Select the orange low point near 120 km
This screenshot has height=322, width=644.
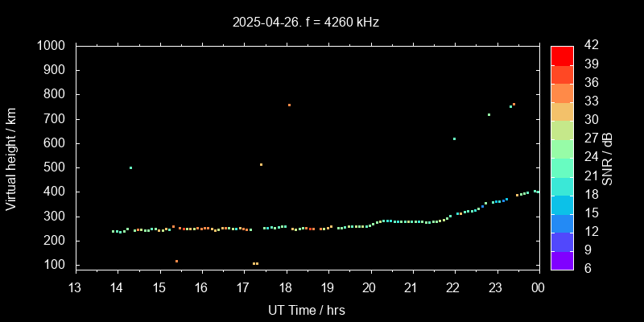(x=176, y=261)
